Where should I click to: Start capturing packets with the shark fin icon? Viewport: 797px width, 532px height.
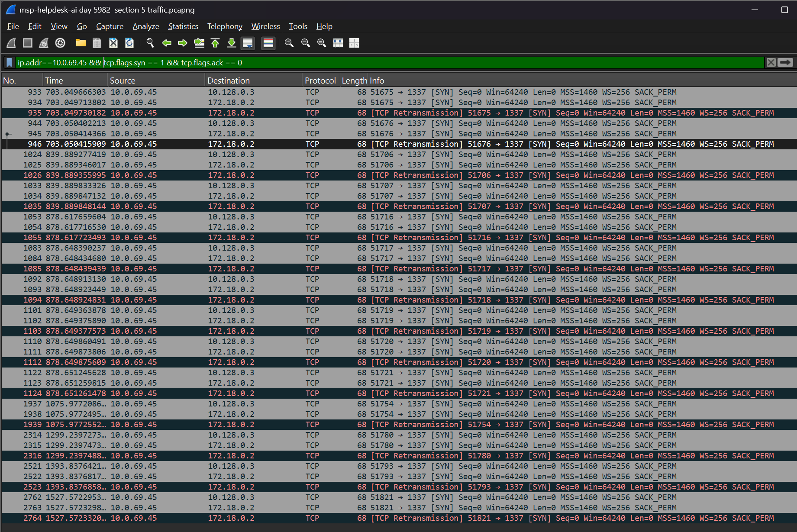pos(12,43)
